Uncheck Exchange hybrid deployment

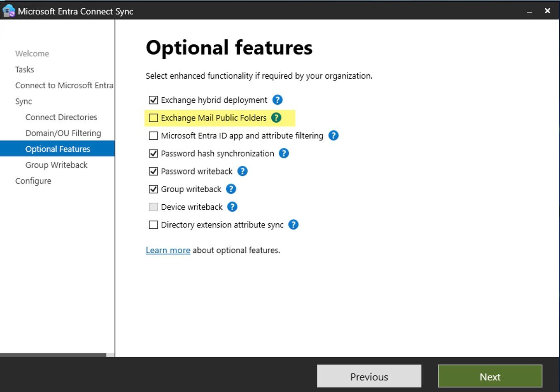point(153,100)
